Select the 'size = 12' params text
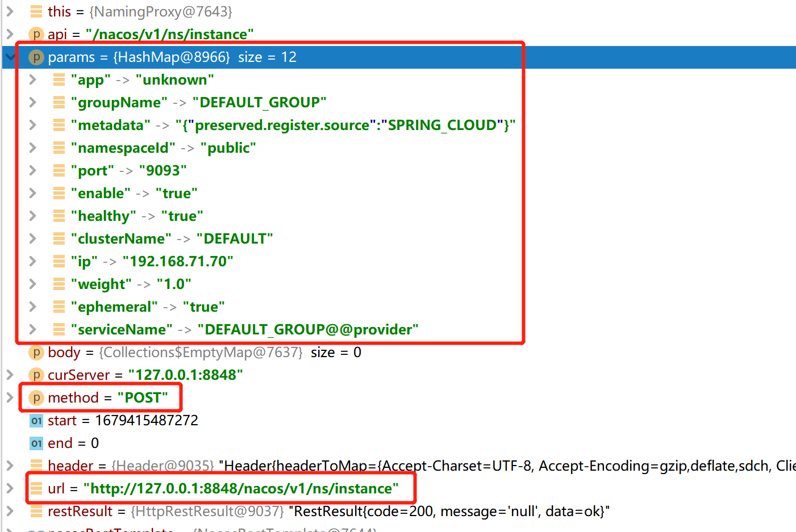 point(268,57)
